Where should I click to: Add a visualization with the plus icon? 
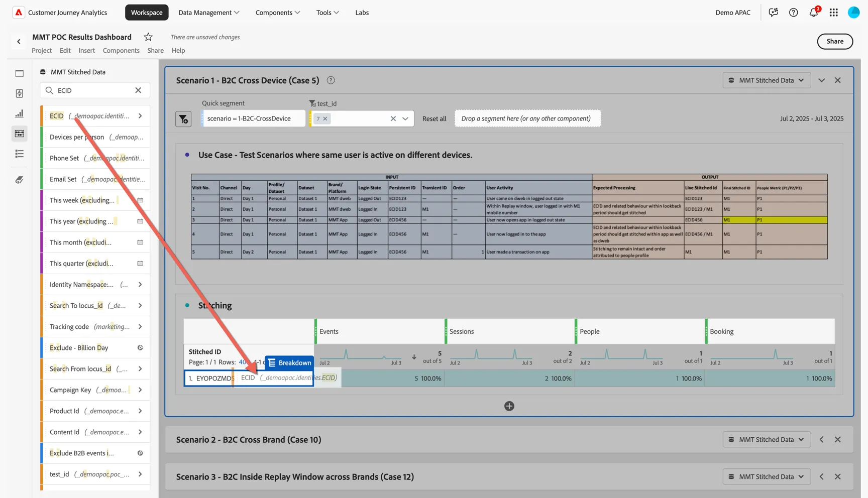pos(509,406)
